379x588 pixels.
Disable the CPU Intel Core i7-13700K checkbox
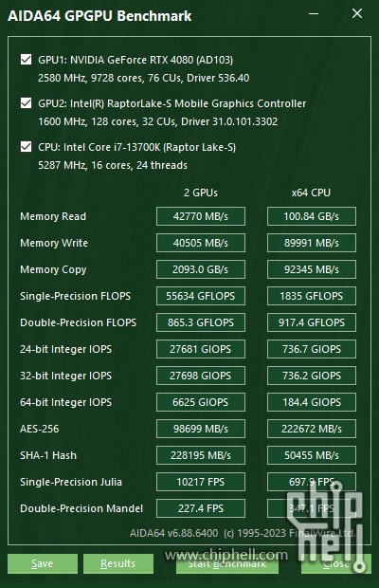[26, 147]
